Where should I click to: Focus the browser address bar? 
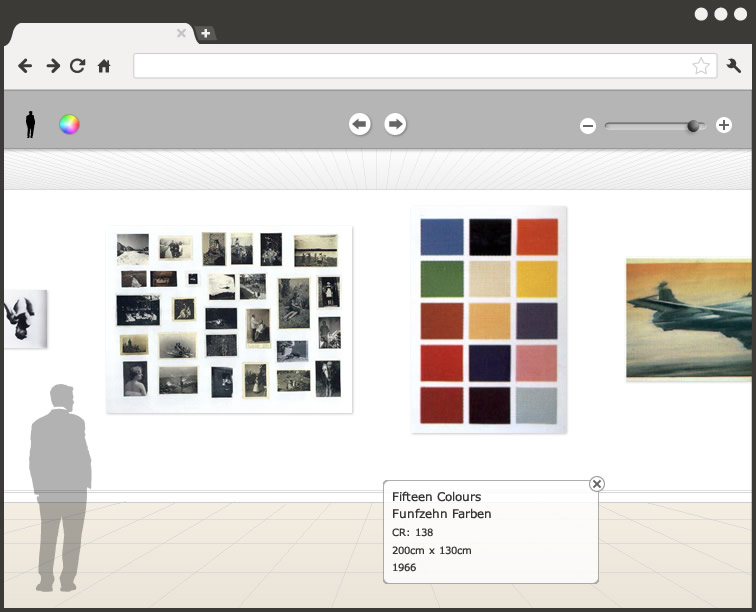tap(410, 66)
